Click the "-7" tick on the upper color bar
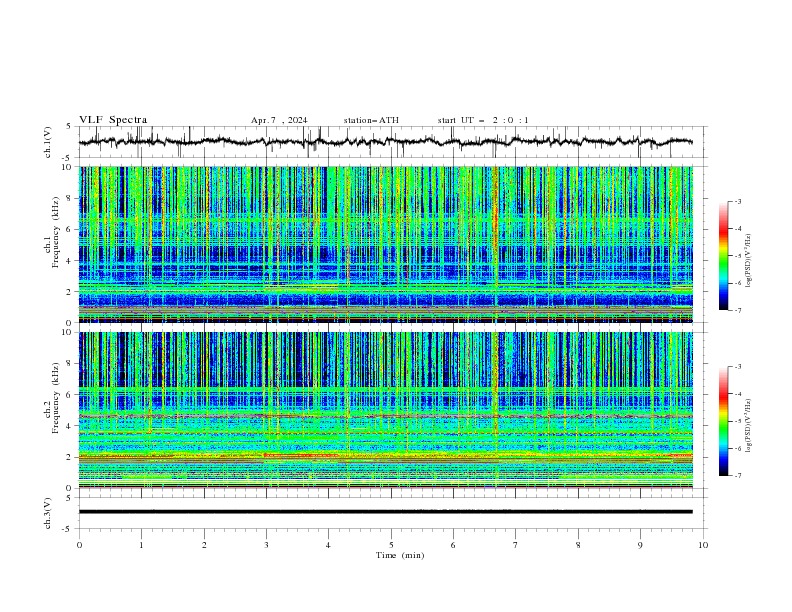This screenshot has width=792, height=612. 738,310
